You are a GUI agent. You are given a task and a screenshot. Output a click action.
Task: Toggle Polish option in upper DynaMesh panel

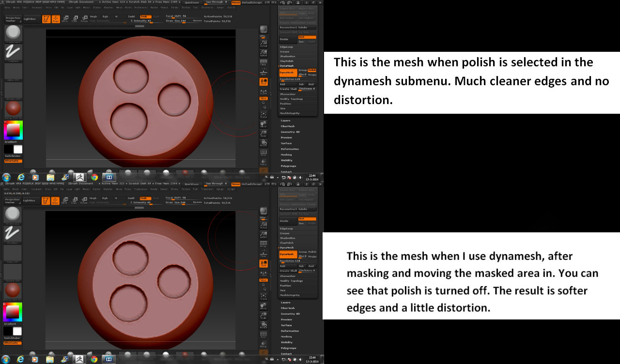[312, 70]
